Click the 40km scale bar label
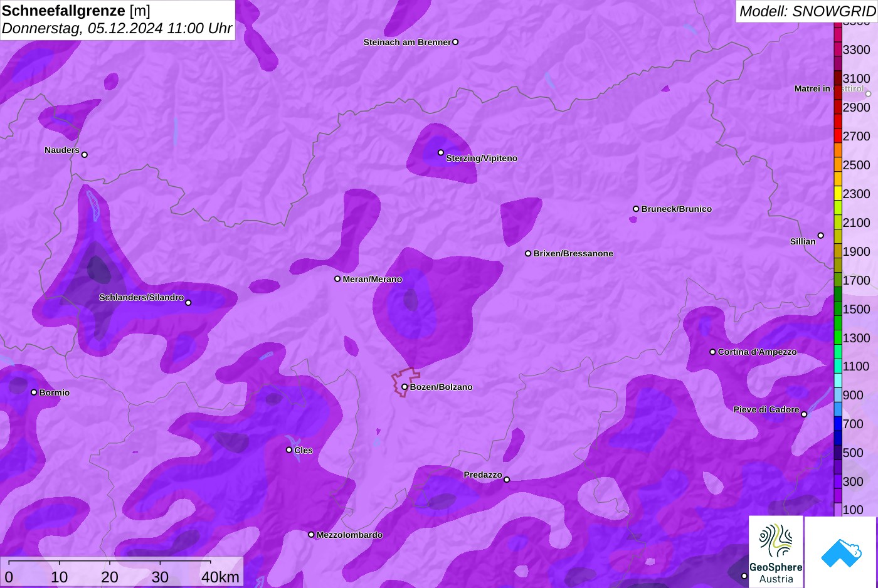 [x=220, y=577]
